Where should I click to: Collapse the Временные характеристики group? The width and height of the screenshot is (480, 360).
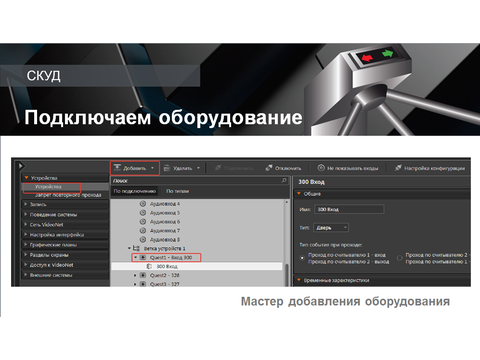point(299,280)
